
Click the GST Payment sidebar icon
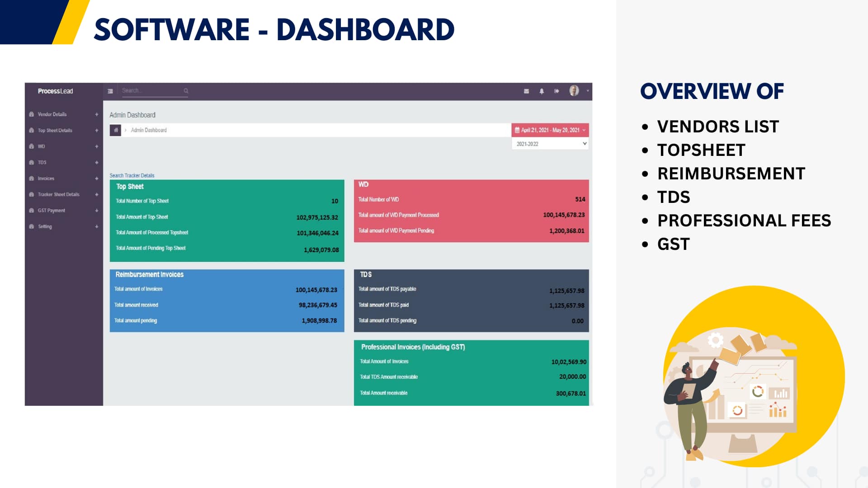point(32,211)
